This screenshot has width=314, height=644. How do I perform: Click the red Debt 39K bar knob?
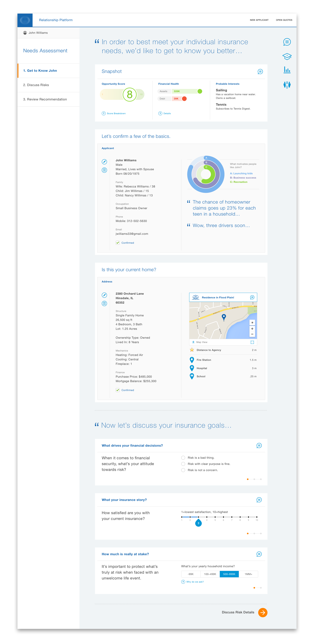(184, 99)
